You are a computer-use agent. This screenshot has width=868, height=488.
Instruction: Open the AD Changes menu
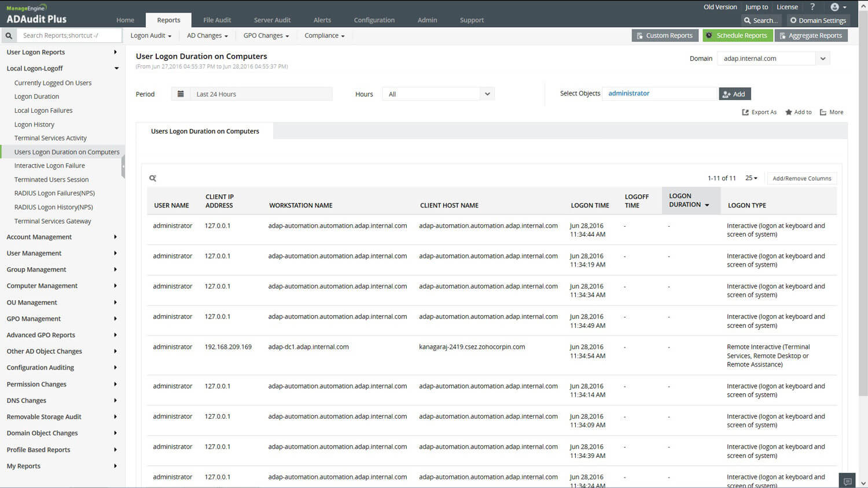click(207, 36)
